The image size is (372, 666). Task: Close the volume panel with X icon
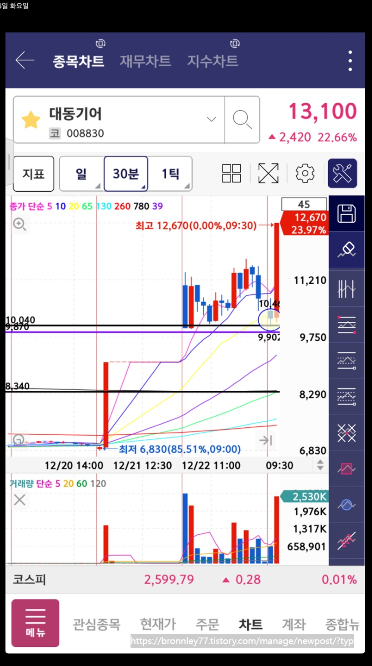20,500
